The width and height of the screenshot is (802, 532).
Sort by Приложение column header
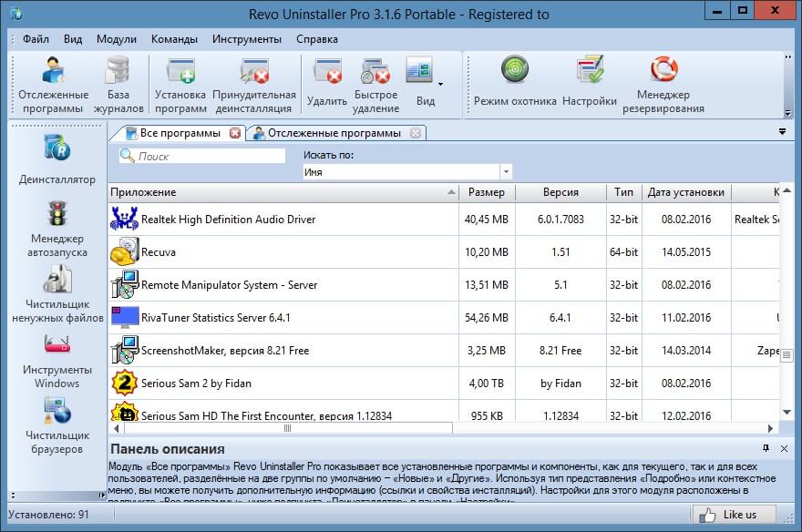tap(283, 192)
